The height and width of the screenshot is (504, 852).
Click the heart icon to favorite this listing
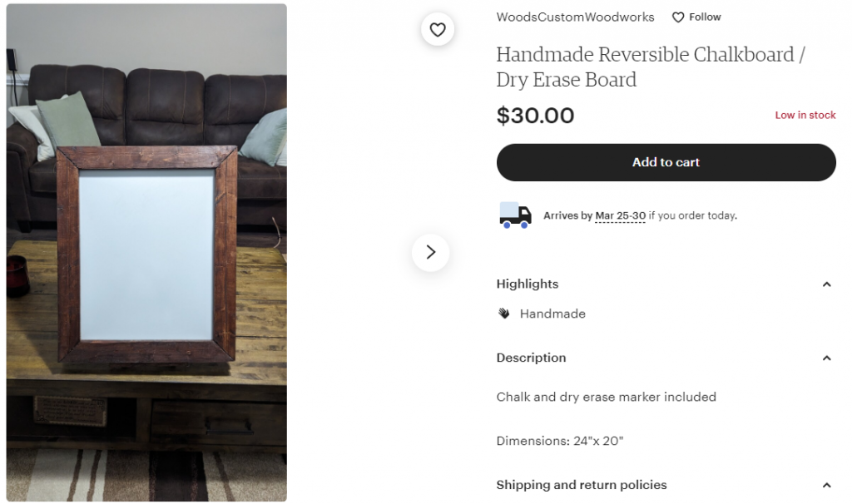pos(438,29)
